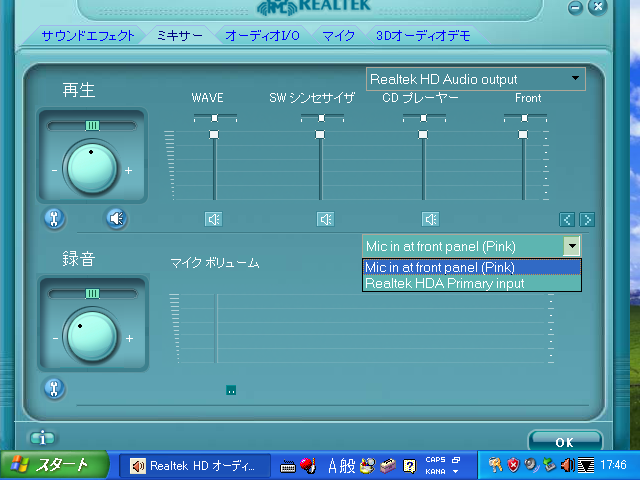Click the IME 般 conversion mode indicator

coord(347,466)
